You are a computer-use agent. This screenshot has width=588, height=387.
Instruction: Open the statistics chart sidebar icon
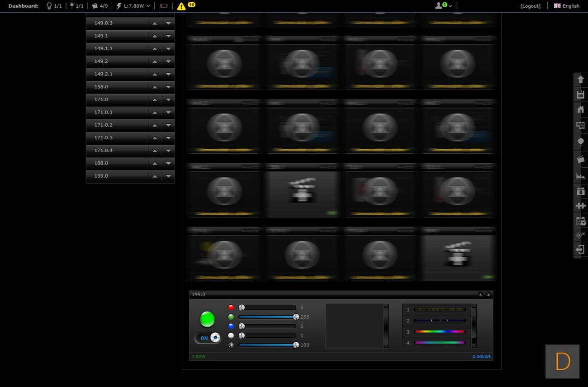click(x=580, y=176)
